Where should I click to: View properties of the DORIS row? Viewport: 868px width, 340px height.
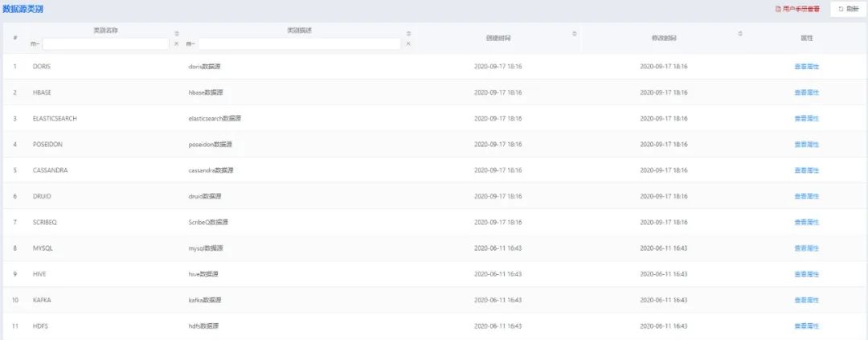tap(806, 67)
